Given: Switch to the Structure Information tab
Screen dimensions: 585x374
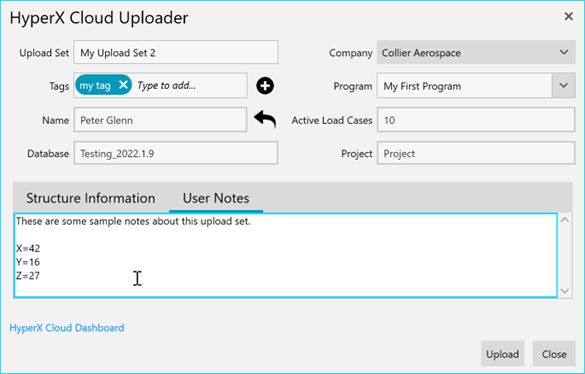Looking at the screenshot, I should [91, 198].
